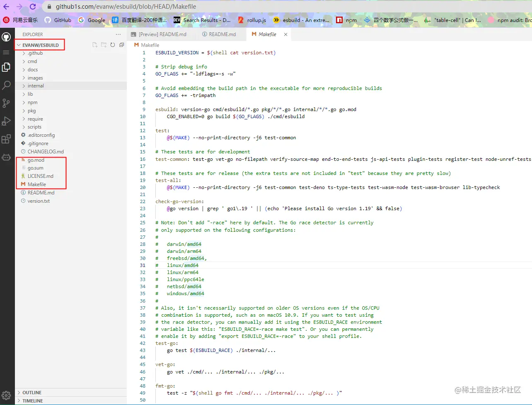This screenshot has height=405, width=532.
Task: Go forward in the browser
Action: (19, 7)
